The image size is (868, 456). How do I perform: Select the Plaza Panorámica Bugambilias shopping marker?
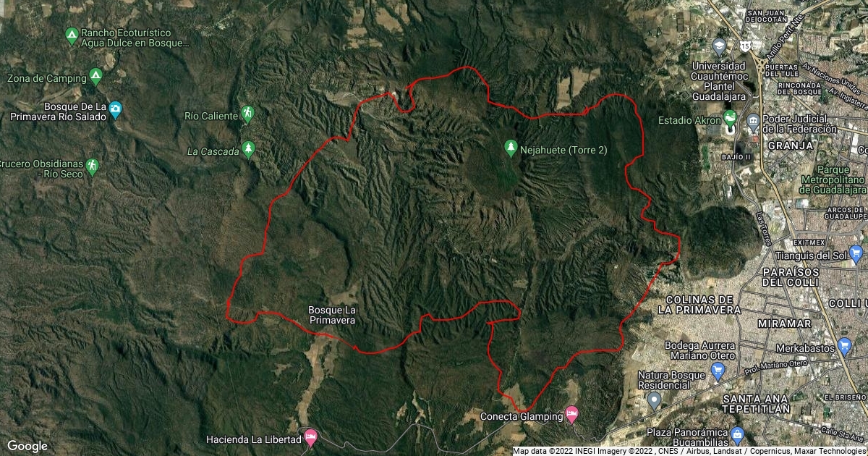point(737,436)
